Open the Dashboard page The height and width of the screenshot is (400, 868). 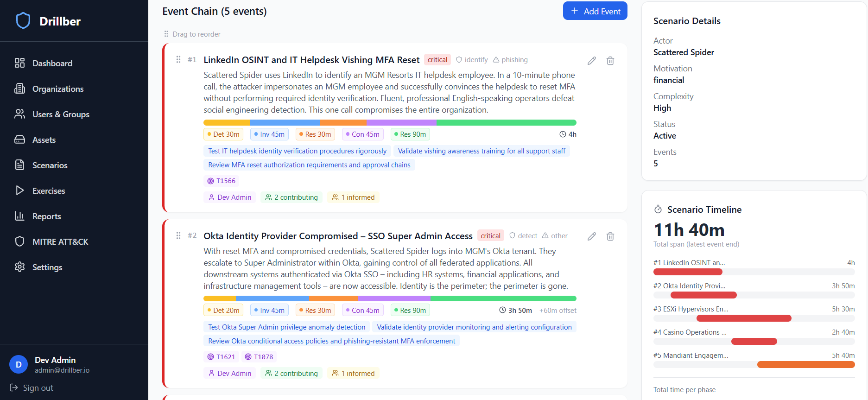click(52, 63)
